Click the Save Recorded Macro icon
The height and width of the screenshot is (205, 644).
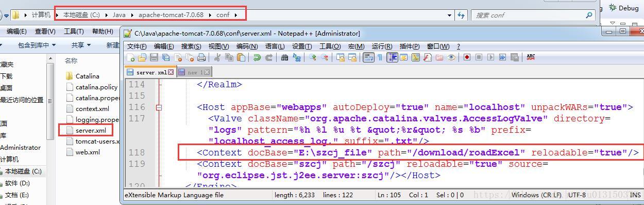(515, 57)
